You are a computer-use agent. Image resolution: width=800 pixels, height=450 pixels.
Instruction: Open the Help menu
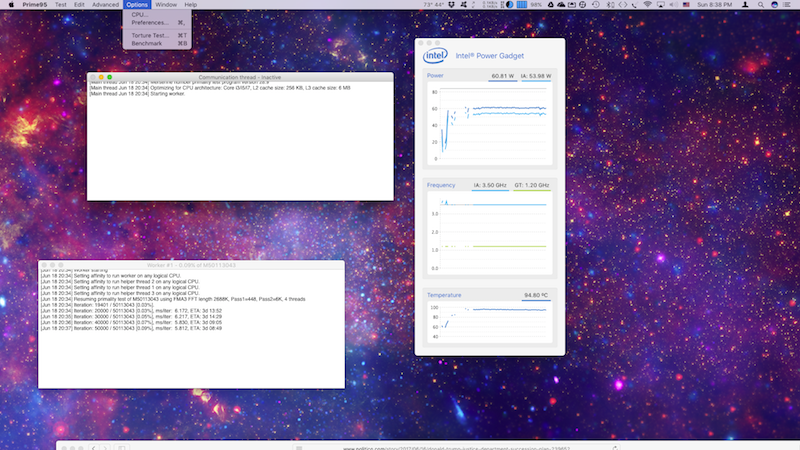click(x=190, y=5)
